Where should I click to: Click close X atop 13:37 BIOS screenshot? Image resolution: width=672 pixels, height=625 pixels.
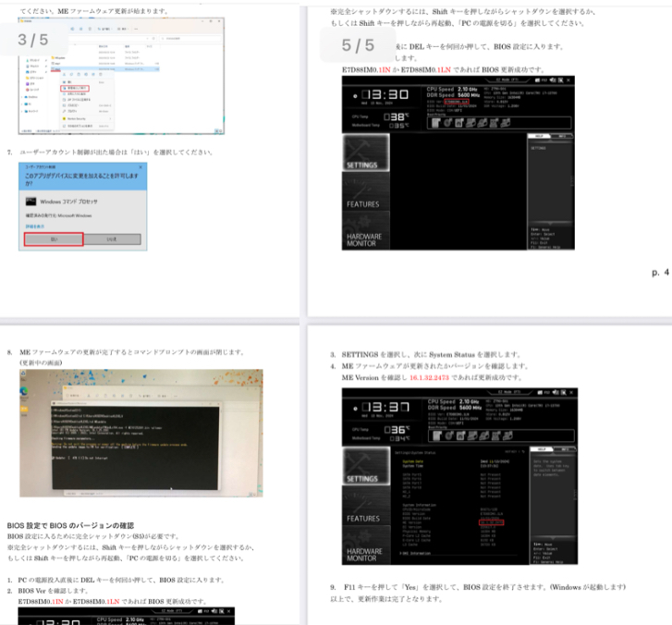pyautogui.click(x=571, y=392)
